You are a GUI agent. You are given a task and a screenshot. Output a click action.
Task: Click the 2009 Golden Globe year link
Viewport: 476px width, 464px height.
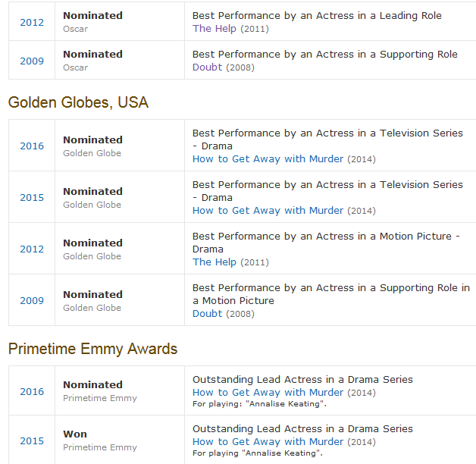(x=32, y=300)
